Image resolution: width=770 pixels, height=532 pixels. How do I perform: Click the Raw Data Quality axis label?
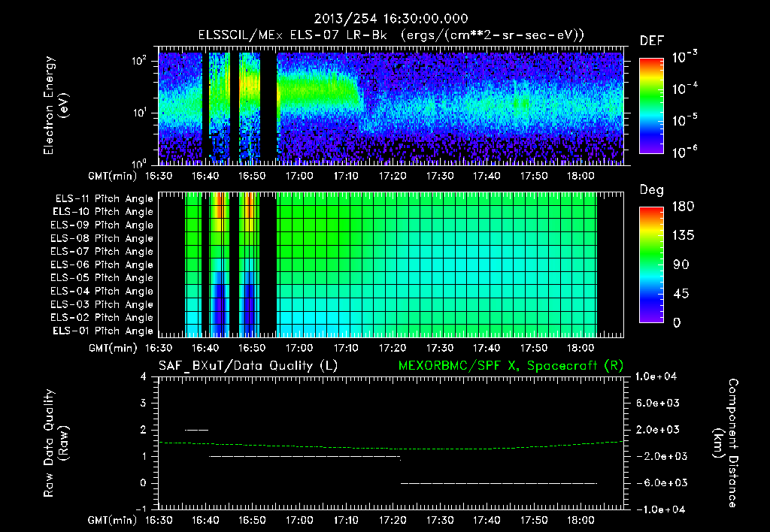(x=56, y=443)
